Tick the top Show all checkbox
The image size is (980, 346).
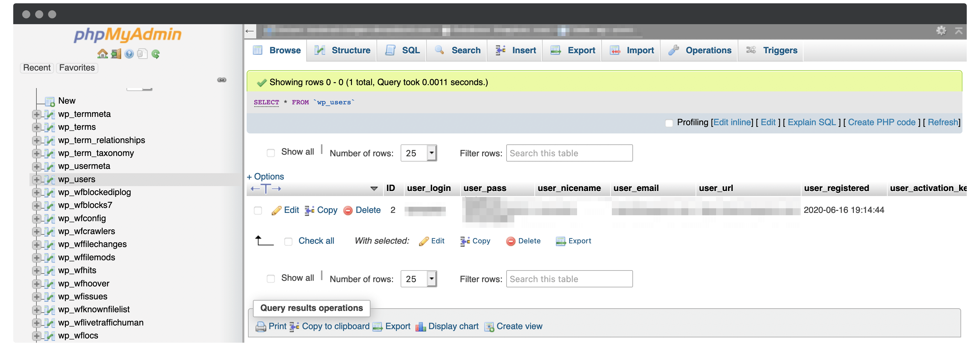tap(270, 153)
